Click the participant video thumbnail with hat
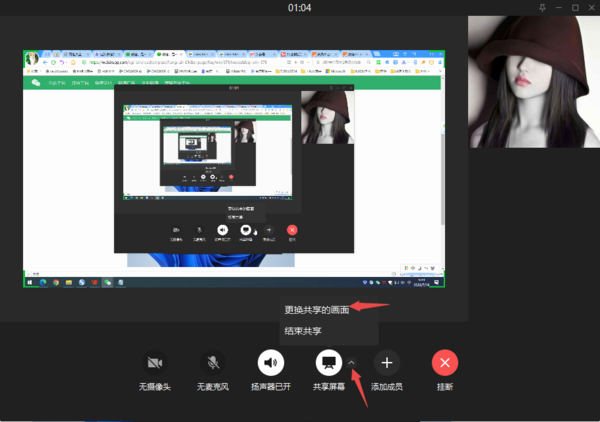This screenshot has height=422, width=600. click(x=533, y=83)
